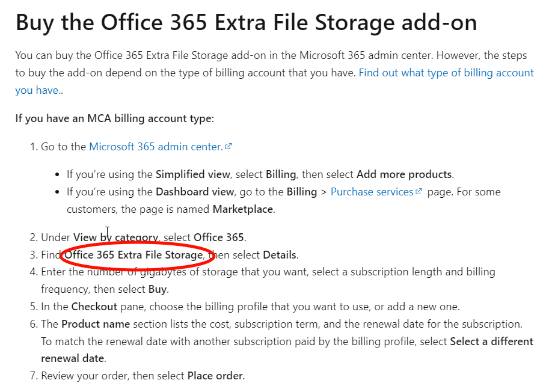Viewport: 552px width, 392px height.
Task: Click the external icon beside Purchase services
Action: (x=419, y=191)
